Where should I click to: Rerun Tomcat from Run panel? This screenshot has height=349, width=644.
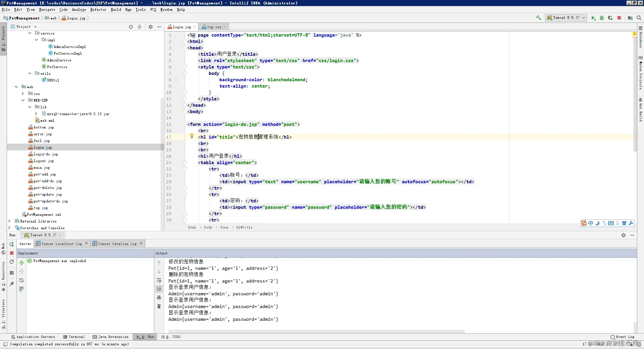tap(12, 244)
